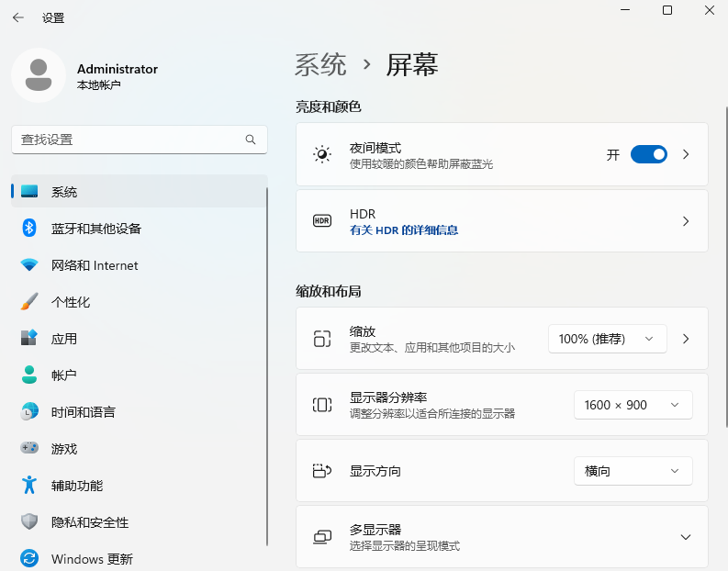Click the Network and Internet wifi icon
The image size is (728, 571).
(29, 265)
